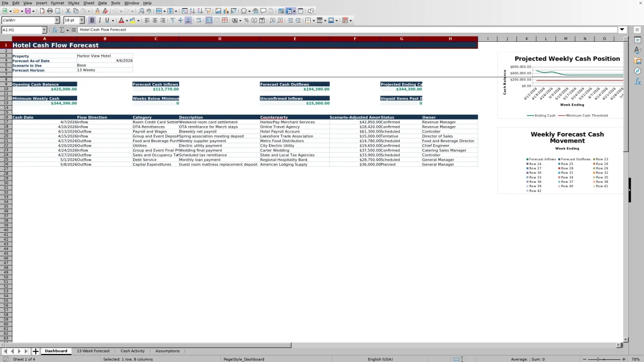Select the Opening Cash Balance $425,000.00 cell
Viewport: 644px width, 362px height.
45,89
